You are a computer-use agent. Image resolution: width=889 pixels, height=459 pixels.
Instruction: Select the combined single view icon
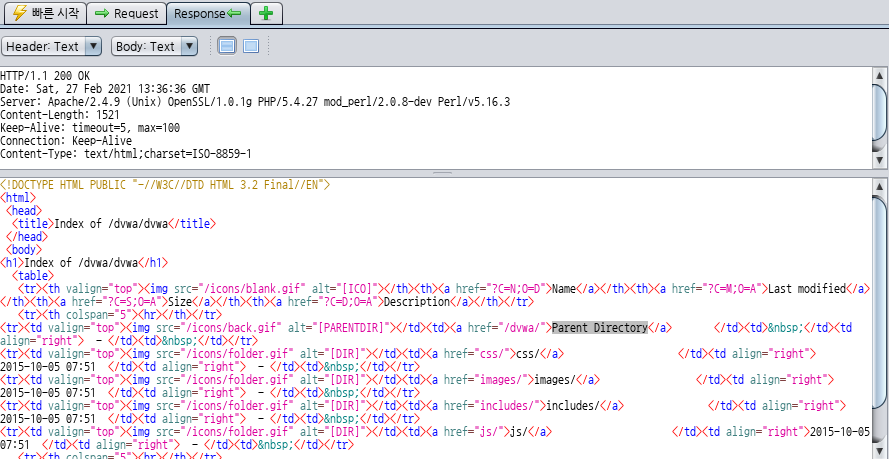[251, 46]
